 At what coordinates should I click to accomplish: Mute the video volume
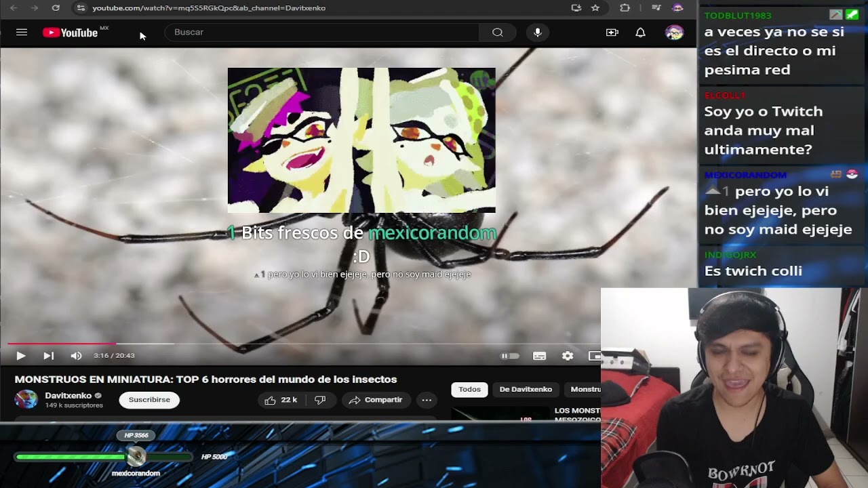tap(76, 356)
